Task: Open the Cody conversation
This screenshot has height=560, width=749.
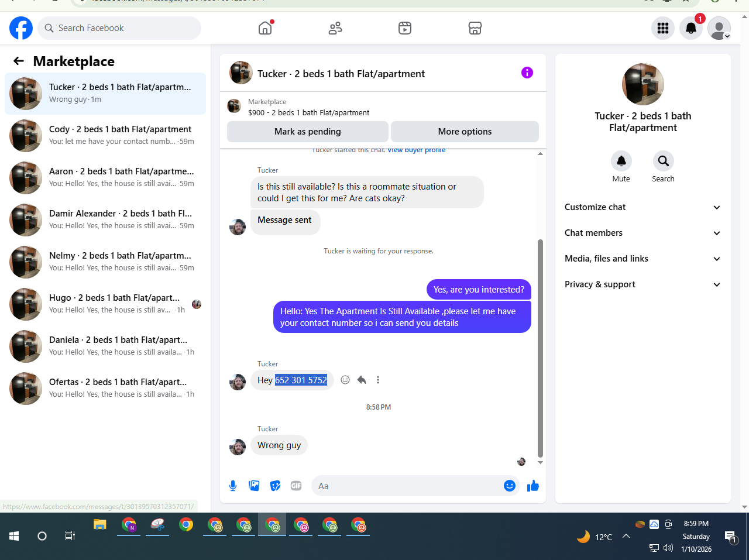Action: coord(105,136)
